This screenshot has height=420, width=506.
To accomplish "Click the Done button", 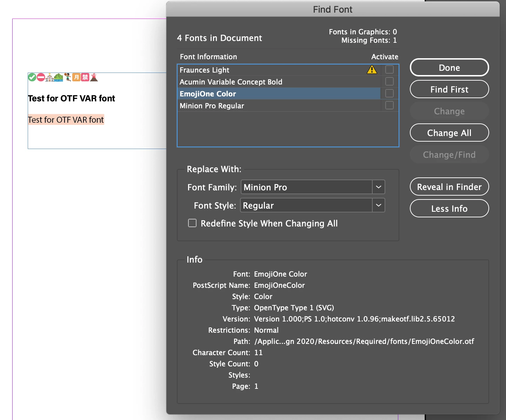I will click(x=450, y=67).
